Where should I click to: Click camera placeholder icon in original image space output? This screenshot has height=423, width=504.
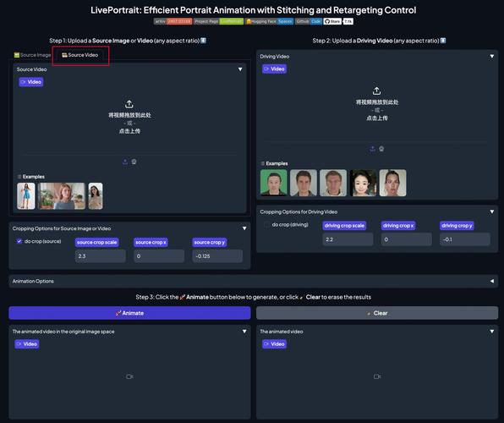click(x=129, y=376)
